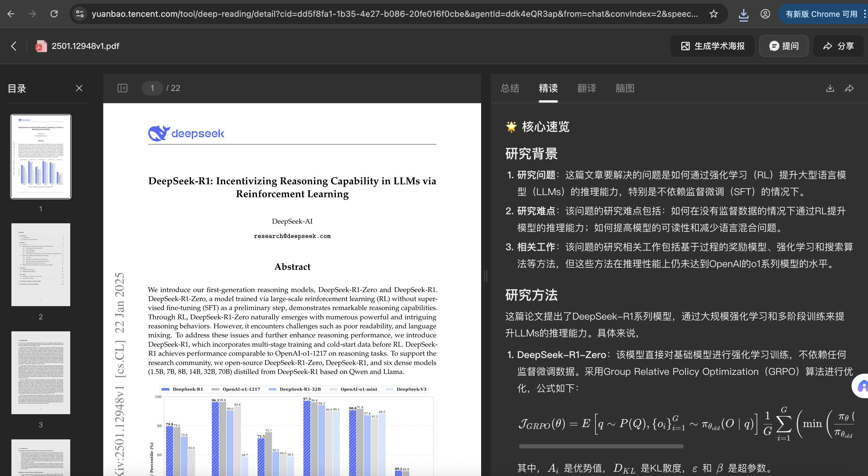
Task: Bookmark this page with the star icon
Action: click(x=713, y=14)
